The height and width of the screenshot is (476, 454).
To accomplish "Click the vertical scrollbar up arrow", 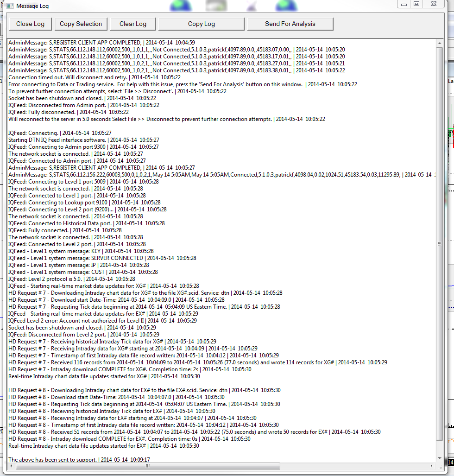I will [x=440, y=43].
